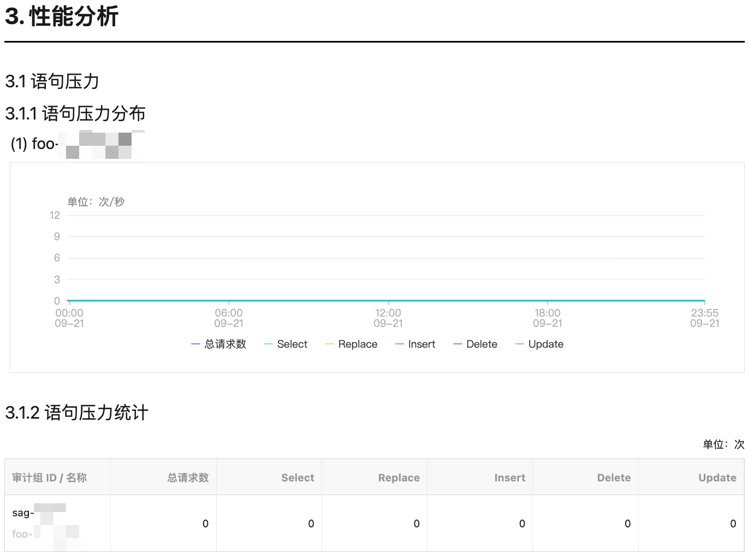Click the Select table column header
Viewport: 748px width, 560px height.
tap(298, 478)
